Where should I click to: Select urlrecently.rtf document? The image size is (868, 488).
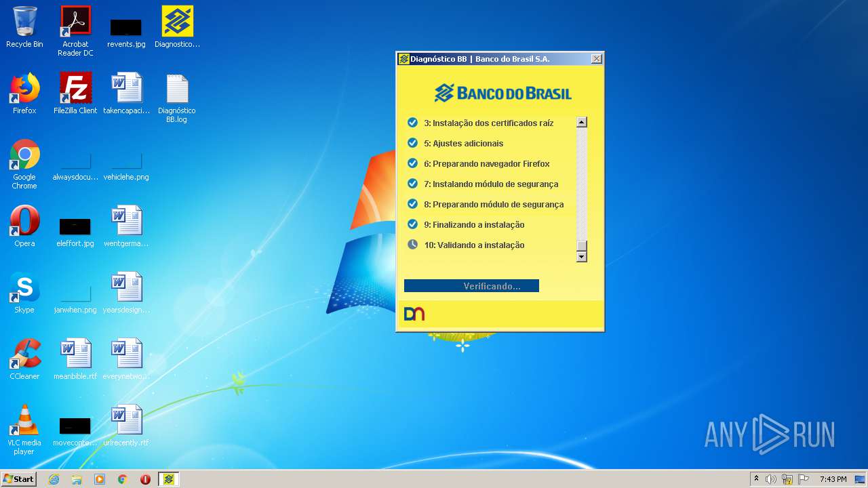[x=126, y=426]
